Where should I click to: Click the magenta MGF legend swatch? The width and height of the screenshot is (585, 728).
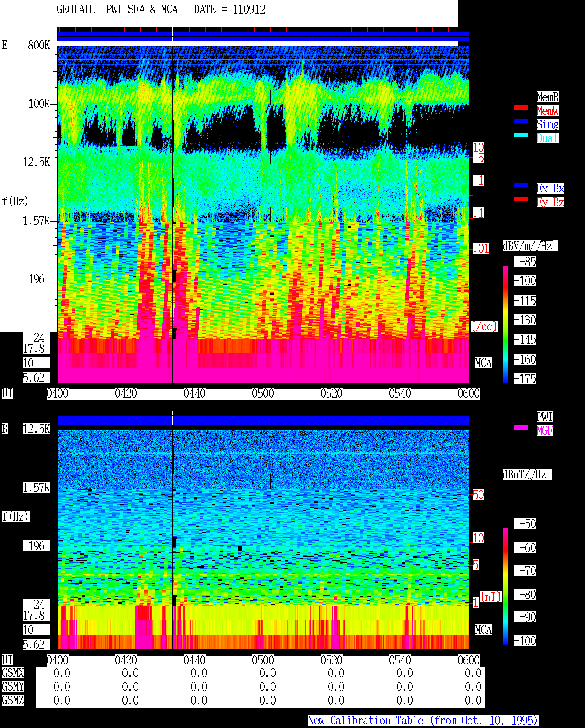(521, 428)
